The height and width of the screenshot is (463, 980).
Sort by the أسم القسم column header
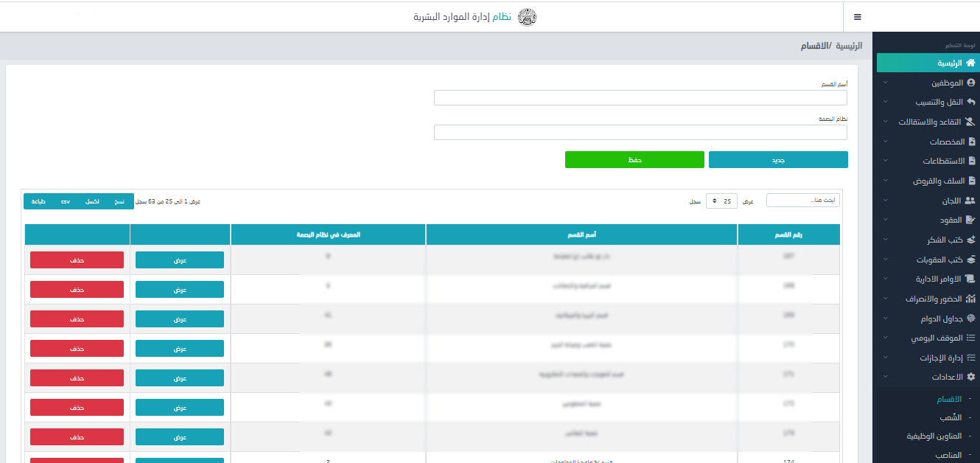pos(581,234)
